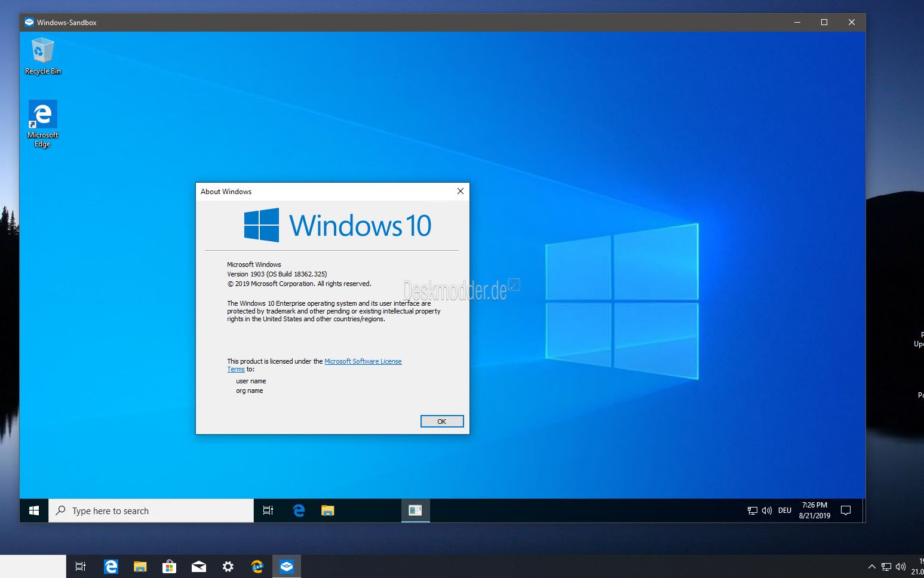Click the About Windows title bar text

pos(226,192)
